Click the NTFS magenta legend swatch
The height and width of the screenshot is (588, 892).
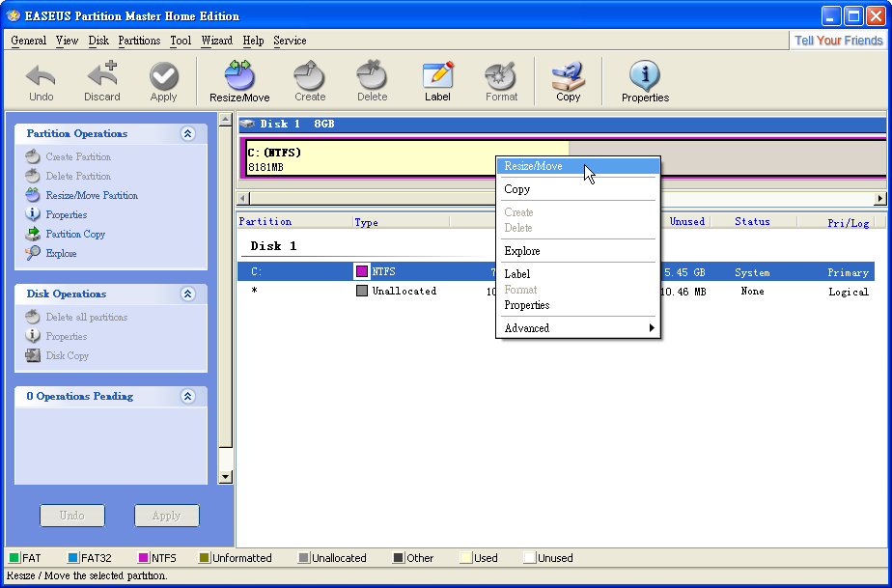(x=143, y=558)
